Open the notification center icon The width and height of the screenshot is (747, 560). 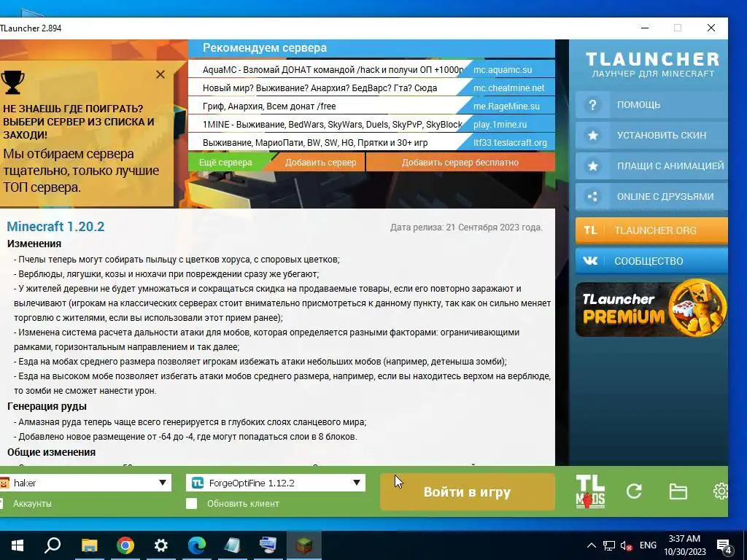pos(724,546)
